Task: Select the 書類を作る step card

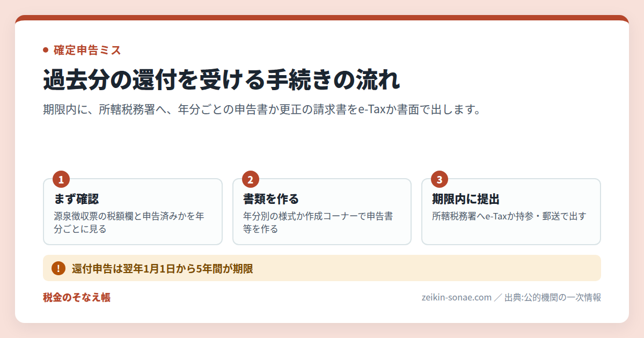Action: (322, 211)
